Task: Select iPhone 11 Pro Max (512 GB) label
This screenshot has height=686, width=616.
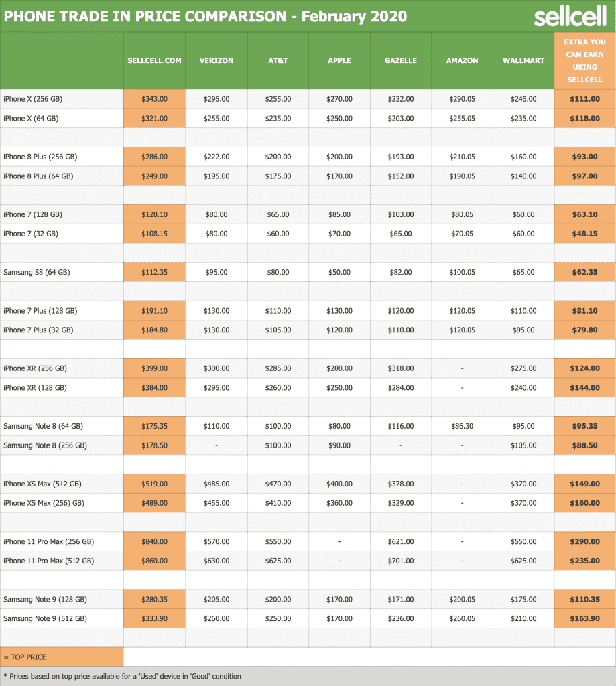Action: click(x=49, y=561)
